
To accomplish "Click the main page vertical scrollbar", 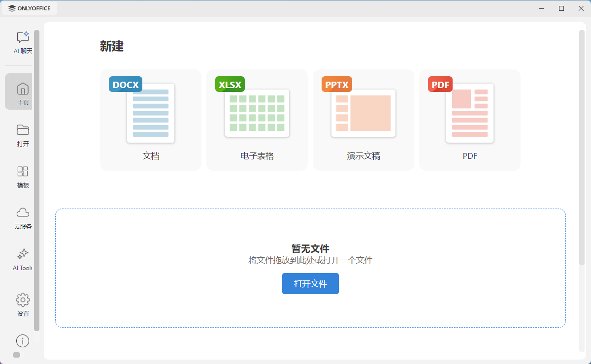I will coord(582,148).
